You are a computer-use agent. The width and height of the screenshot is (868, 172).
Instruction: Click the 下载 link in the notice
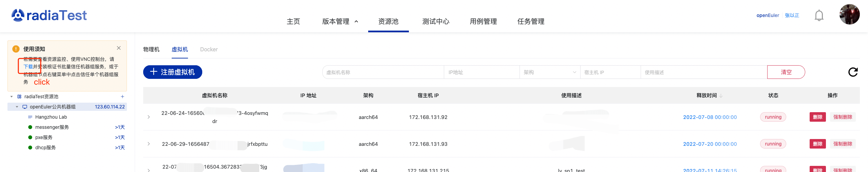(28, 67)
